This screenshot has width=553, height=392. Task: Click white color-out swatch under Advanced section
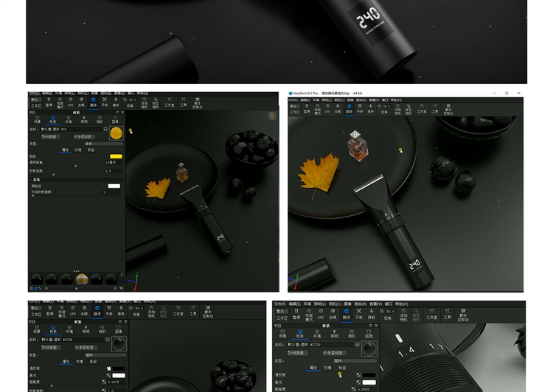pos(114,186)
